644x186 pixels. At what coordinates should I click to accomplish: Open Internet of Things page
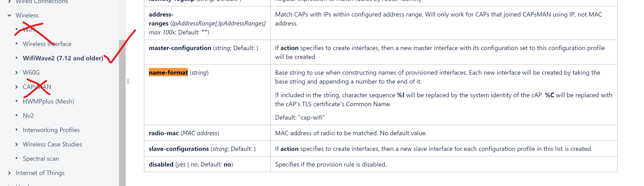coord(40,173)
